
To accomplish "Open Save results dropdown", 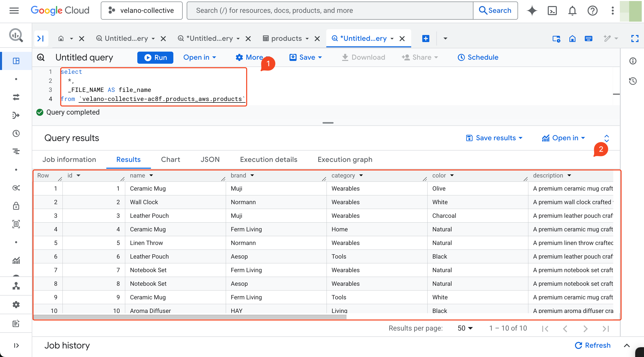I will 494,138.
